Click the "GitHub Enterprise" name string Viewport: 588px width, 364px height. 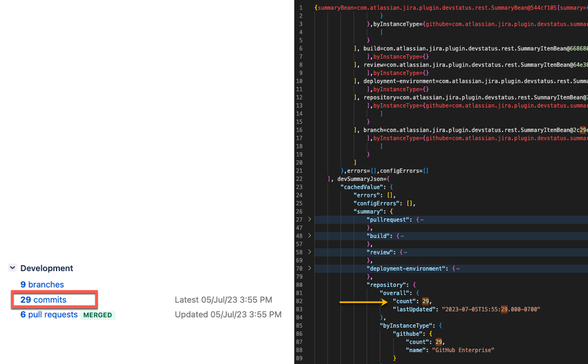pyautogui.click(x=463, y=350)
